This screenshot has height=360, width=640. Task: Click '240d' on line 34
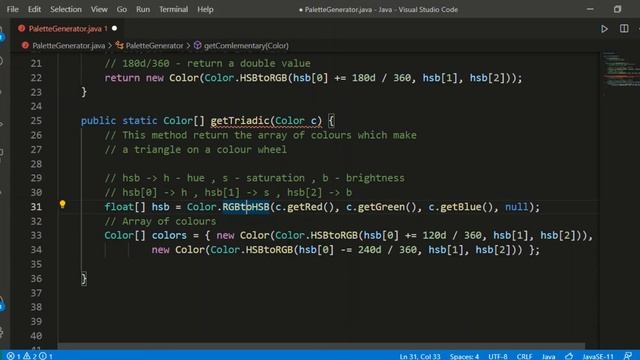[x=370, y=250]
